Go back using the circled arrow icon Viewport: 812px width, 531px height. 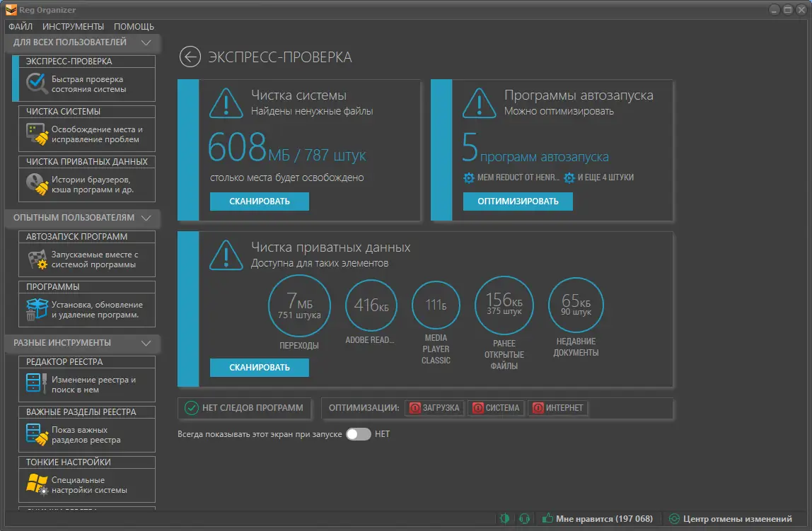coord(190,57)
